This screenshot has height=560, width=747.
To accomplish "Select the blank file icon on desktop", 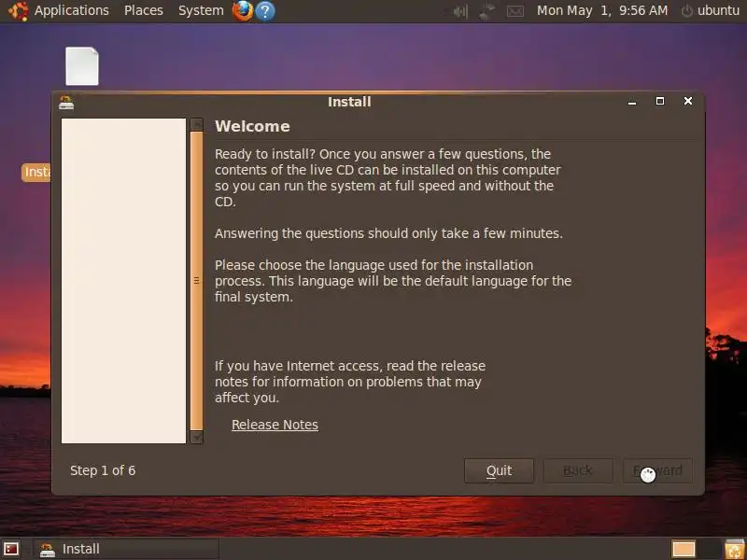I will (x=82, y=66).
